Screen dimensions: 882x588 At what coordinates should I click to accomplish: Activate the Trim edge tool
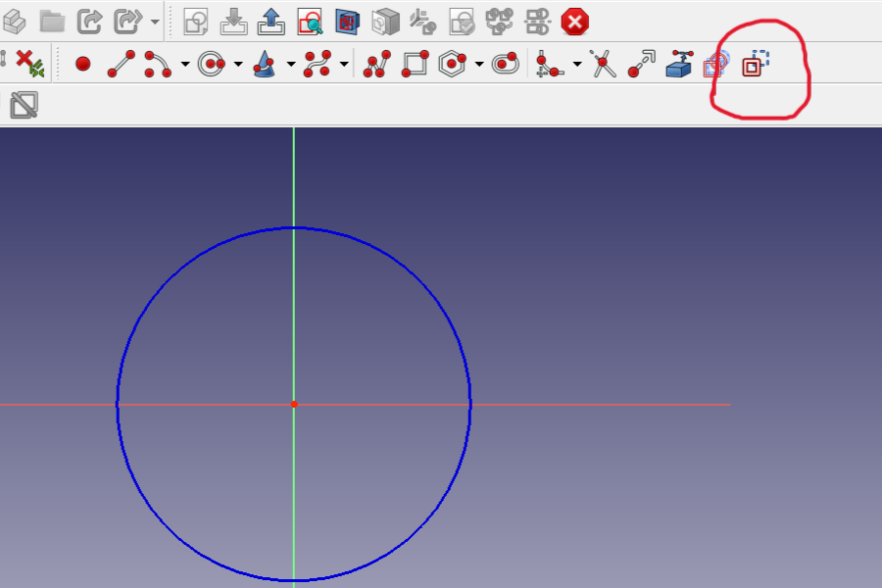coord(603,64)
